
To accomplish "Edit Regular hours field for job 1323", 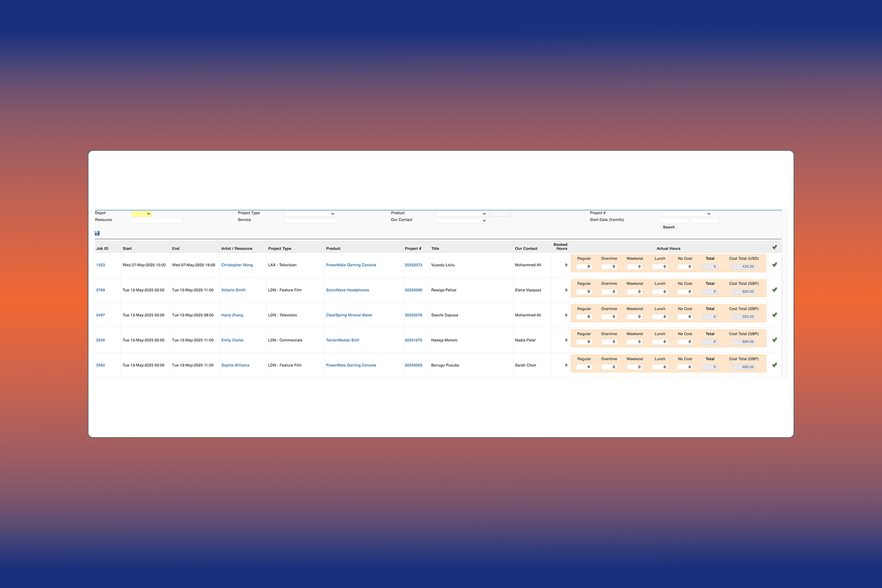I will coord(584,267).
